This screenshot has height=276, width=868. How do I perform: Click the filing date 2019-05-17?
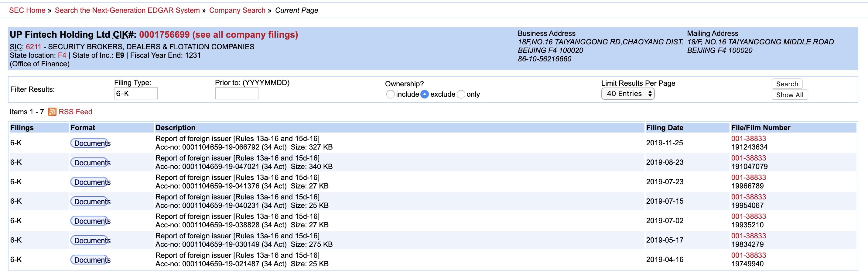665,240
